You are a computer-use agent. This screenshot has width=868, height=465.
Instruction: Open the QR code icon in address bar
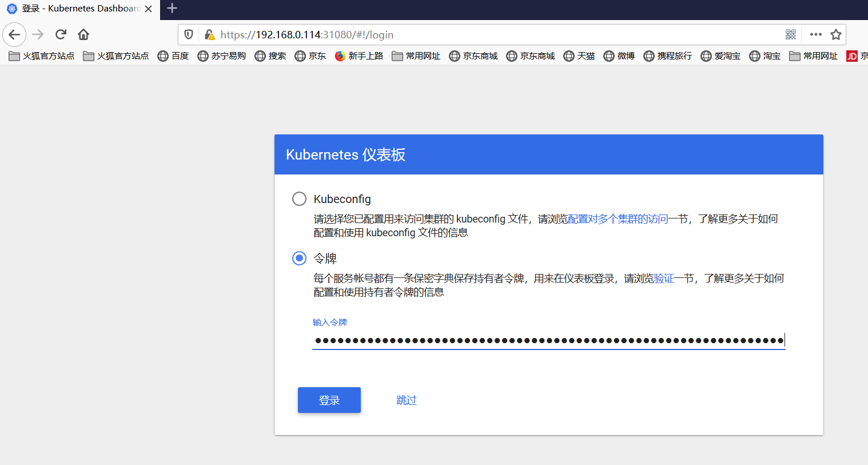point(791,35)
